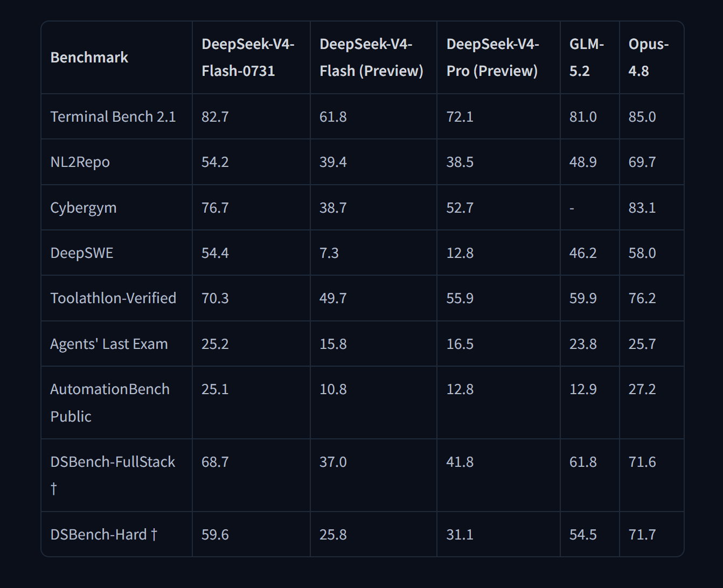Click the "NL2Repo" row label

80,162
